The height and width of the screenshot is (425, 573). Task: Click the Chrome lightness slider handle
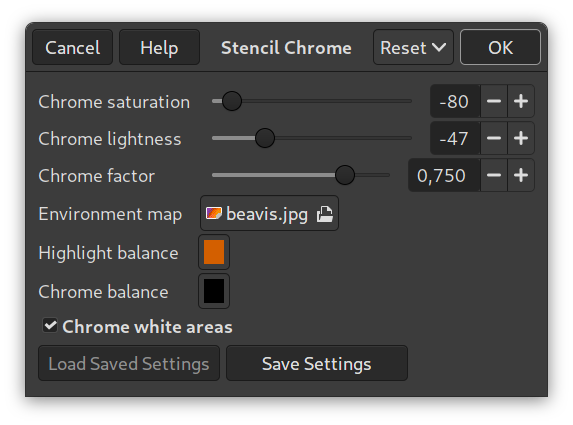pyautogui.click(x=265, y=138)
